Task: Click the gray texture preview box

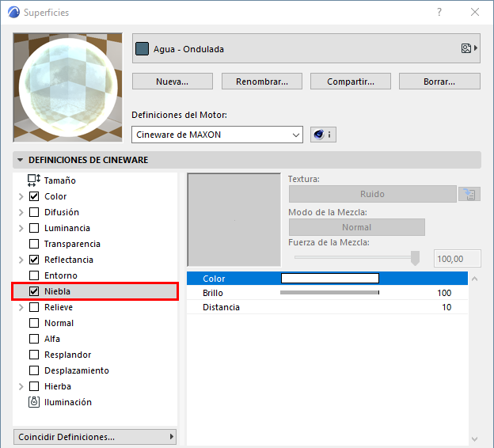Action: click(x=234, y=219)
